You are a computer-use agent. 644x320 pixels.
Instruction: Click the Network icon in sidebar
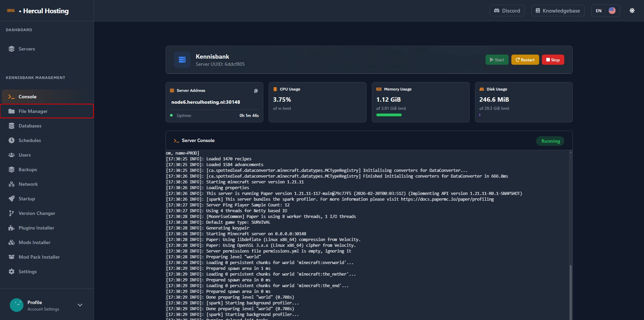coord(12,184)
